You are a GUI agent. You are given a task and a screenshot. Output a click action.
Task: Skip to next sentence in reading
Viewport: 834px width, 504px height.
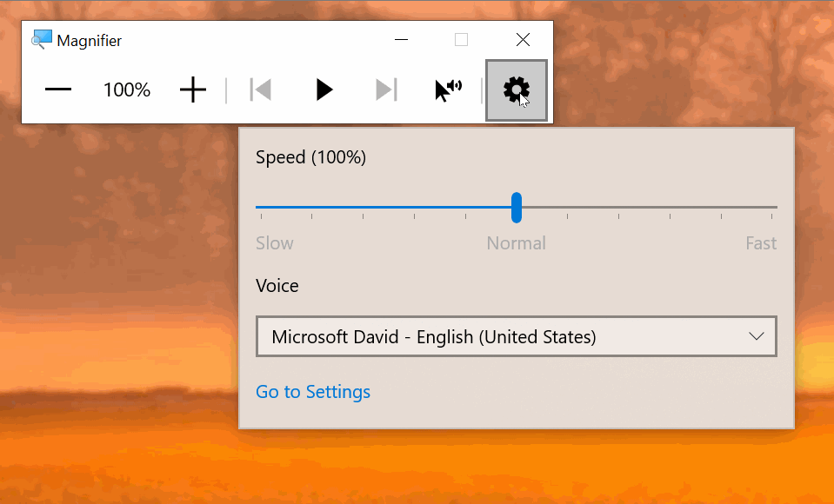tap(386, 90)
